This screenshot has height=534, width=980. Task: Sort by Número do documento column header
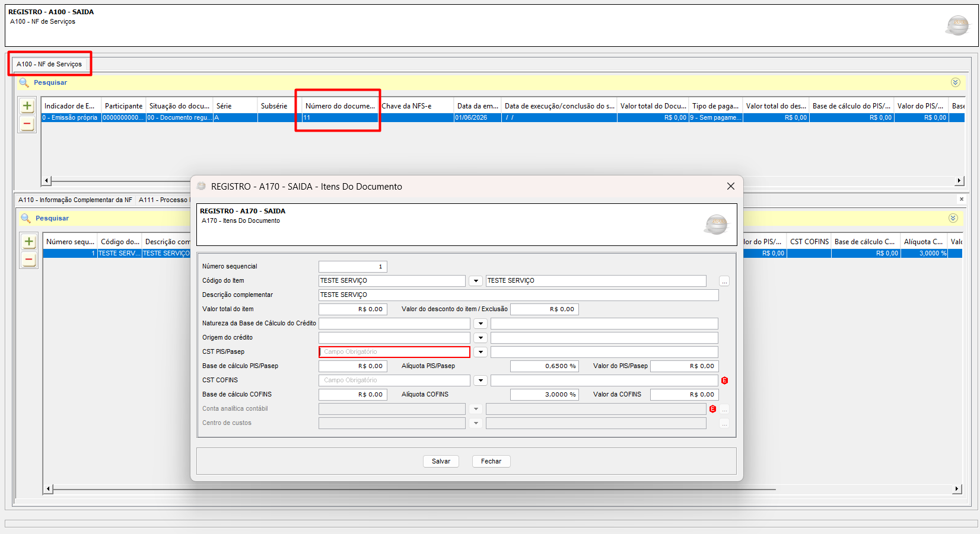pyautogui.click(x=340, y=106)
